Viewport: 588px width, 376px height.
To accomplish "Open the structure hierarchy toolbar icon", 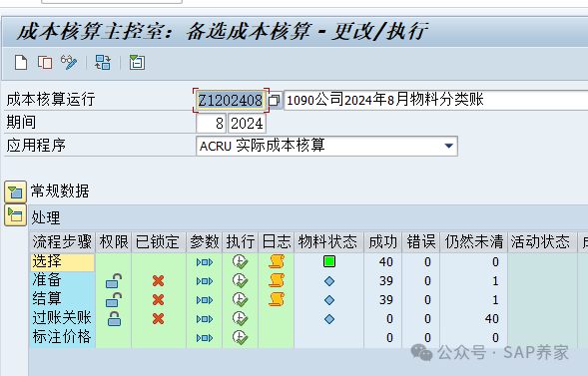I will 103,62.
